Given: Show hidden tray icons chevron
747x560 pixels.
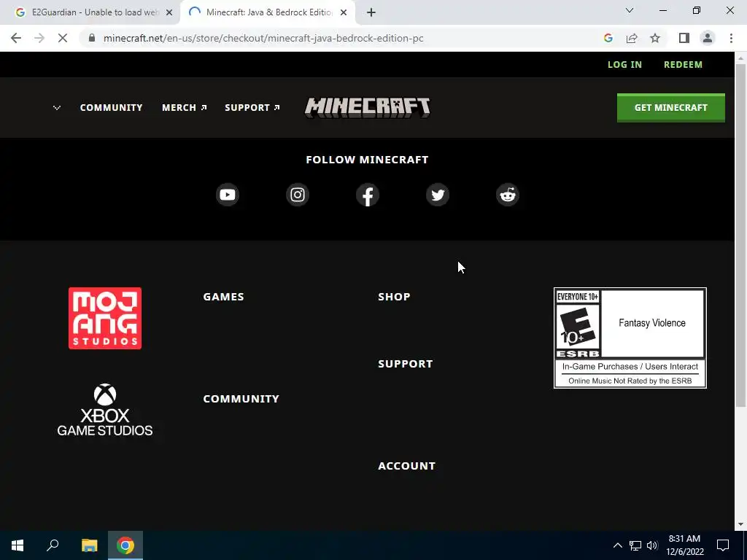Looking at the screenshot, I should tap(617, 545).
